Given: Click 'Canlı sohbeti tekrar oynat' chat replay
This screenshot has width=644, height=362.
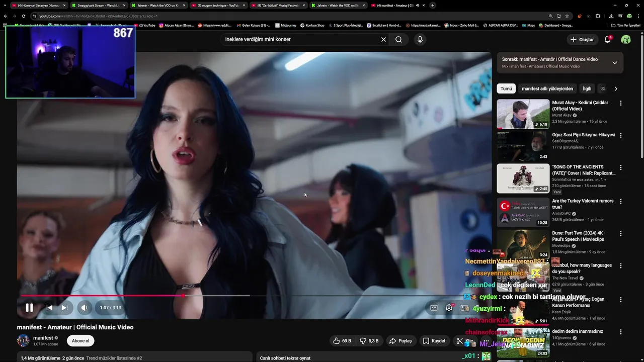Looking at the screenshot, I should click(x=285, y=358).
